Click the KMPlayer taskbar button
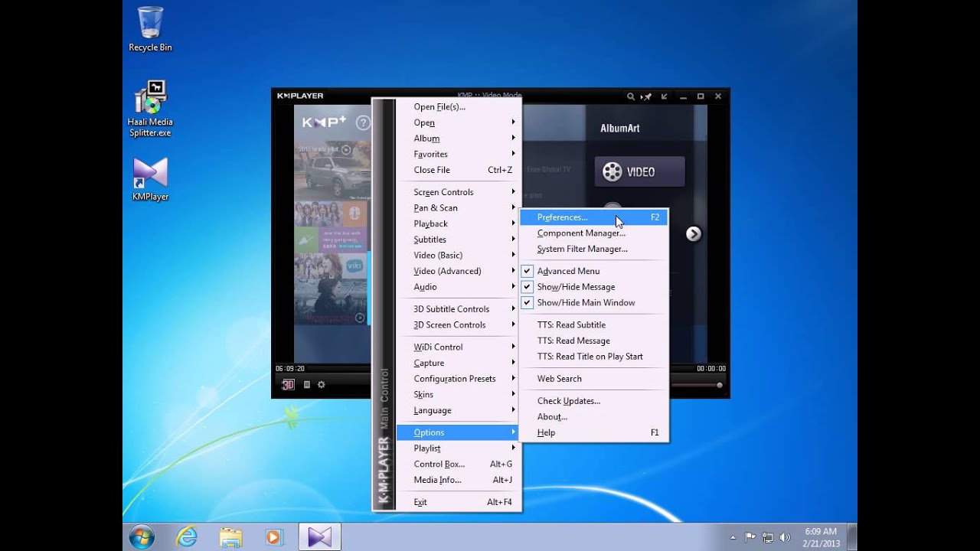The width and height of the screenshot is (980, 551). pyautogui.click(x=319, y=537)
